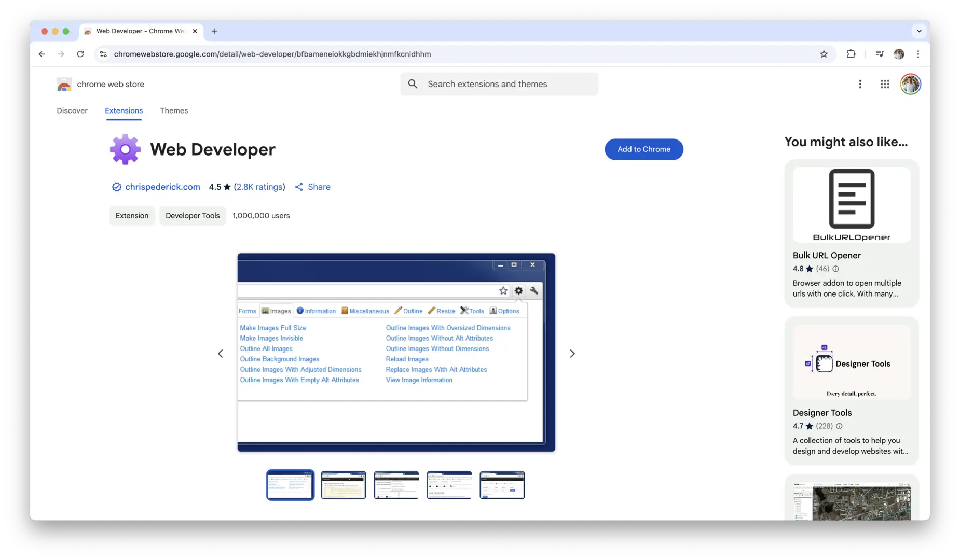Select the second screenshot thumbnail
The width and height of the screenshot is (960, 560).
(x=343, y=484)
